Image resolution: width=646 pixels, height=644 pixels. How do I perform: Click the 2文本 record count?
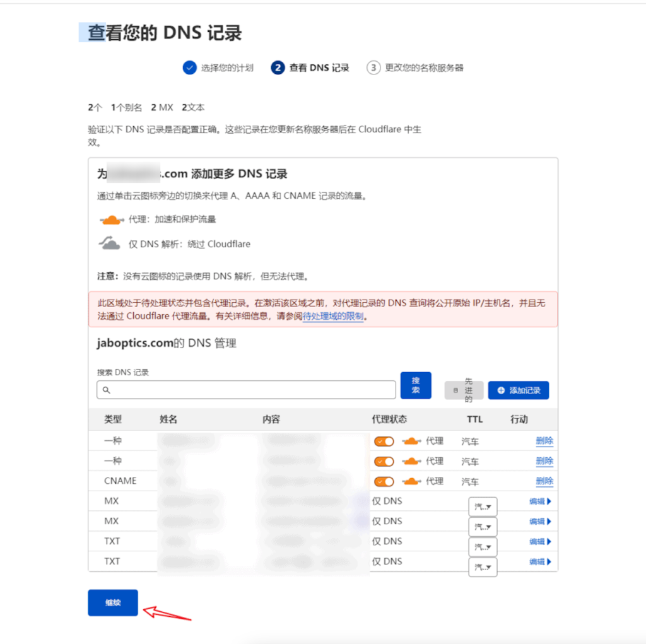click(x=193, y=107)
